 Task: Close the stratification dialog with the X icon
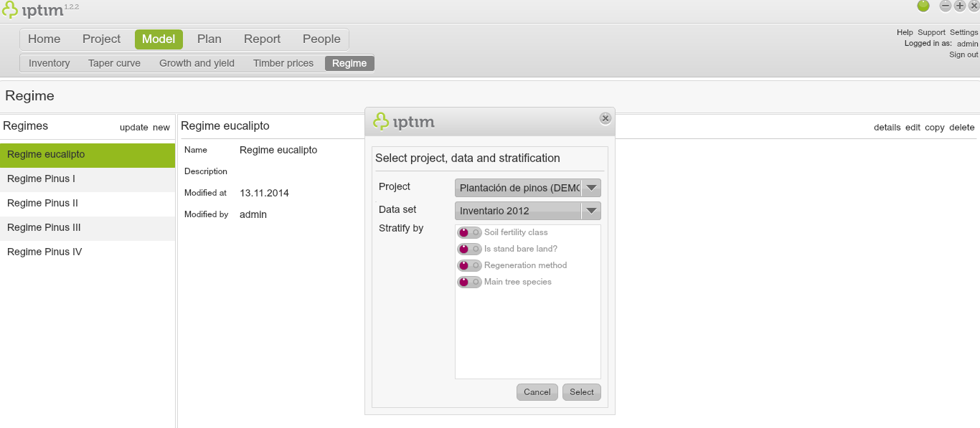tap(606, 118)
